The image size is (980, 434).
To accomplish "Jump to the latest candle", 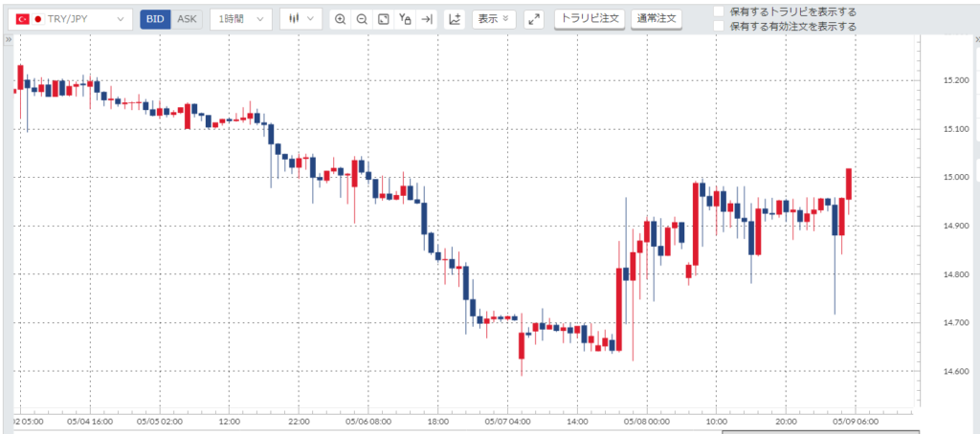I will [427, 19].
